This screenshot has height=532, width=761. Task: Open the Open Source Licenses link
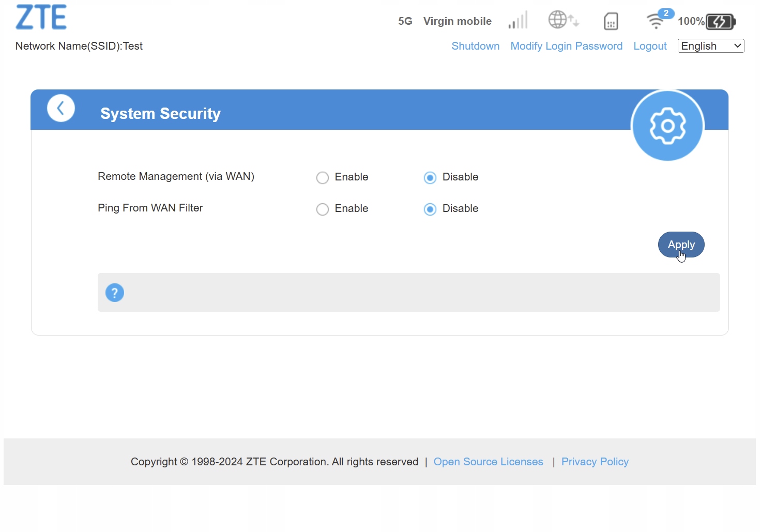[x=488, y=462]
